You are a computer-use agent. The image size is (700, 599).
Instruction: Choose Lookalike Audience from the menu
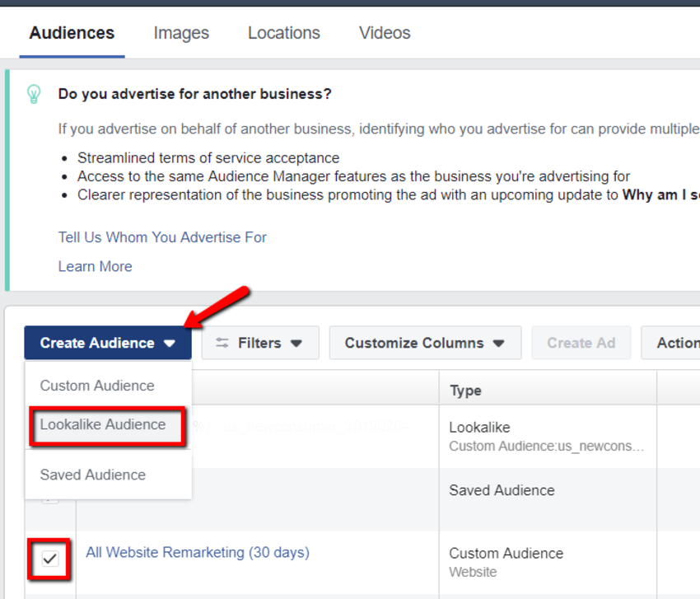tap(108, 424)
